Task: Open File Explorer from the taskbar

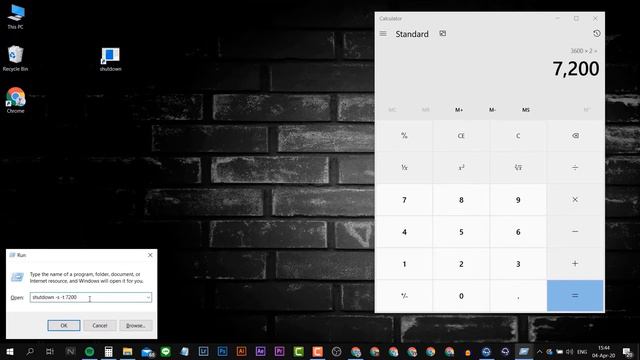Action: [127, 351]
